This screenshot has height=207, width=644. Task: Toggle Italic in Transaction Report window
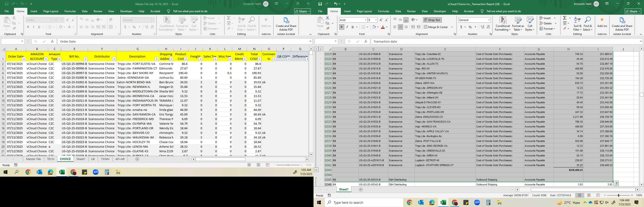pyautogui.click(x=347, y=27)
